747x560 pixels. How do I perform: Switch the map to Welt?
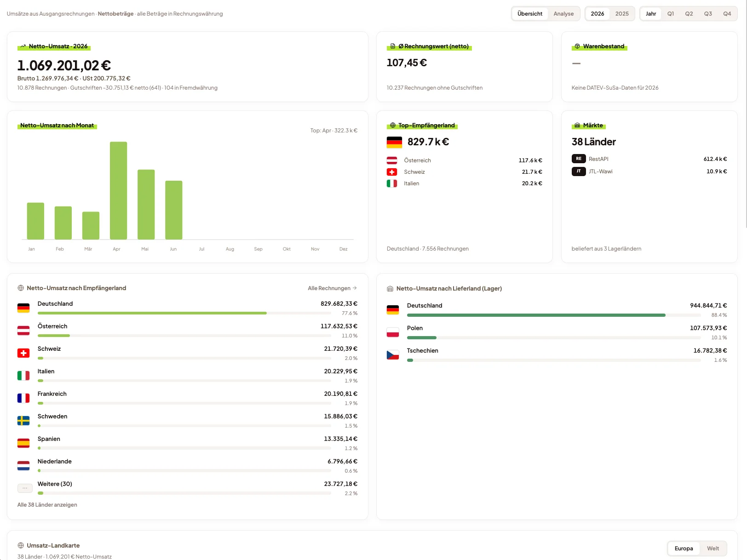click(x=713, y=549)
